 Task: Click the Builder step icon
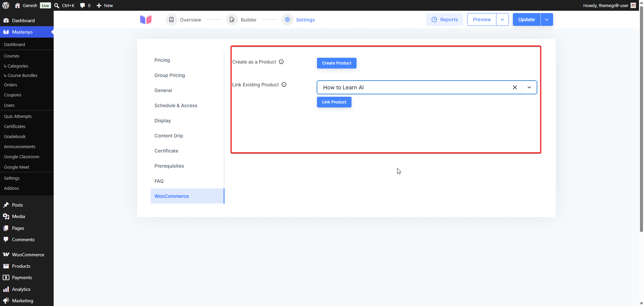coord(232,20)
